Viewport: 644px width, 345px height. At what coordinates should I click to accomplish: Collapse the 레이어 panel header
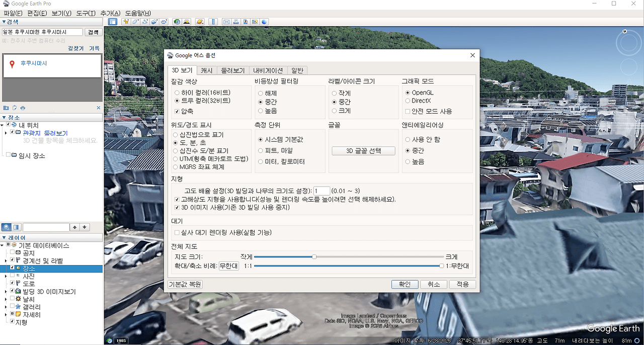pos(5,237)
